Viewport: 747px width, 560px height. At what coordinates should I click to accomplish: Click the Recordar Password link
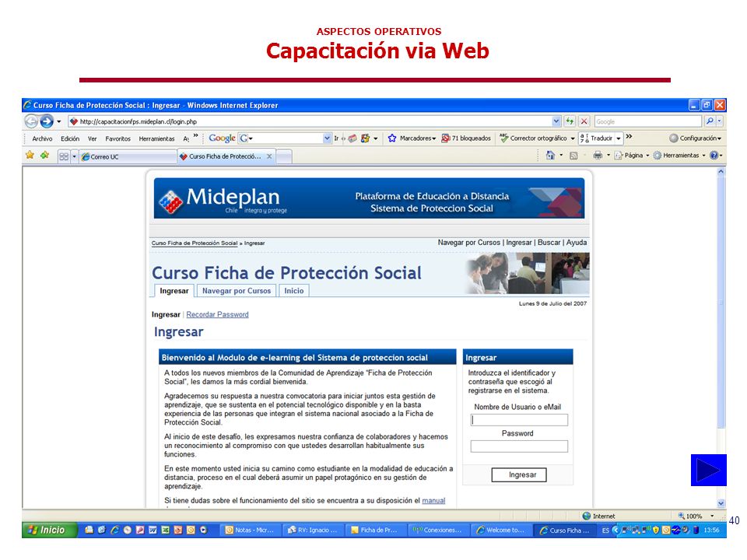[217, 314]
